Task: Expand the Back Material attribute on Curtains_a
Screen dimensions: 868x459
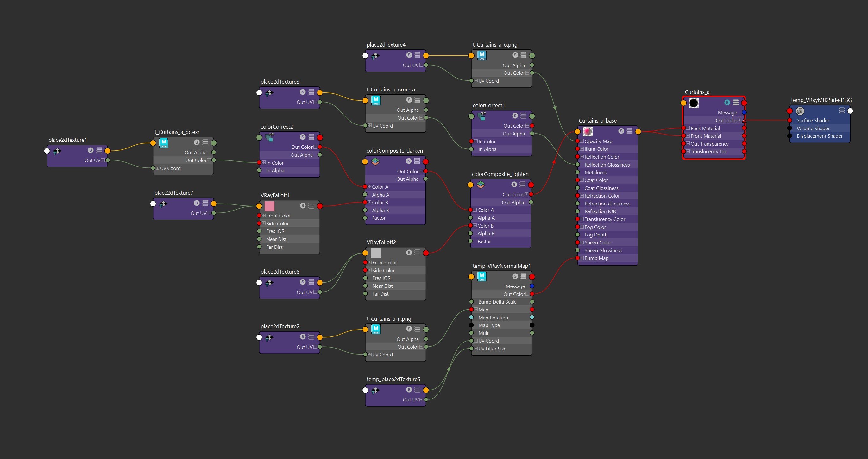Action: pyautogui.click(x=688, y=128)
